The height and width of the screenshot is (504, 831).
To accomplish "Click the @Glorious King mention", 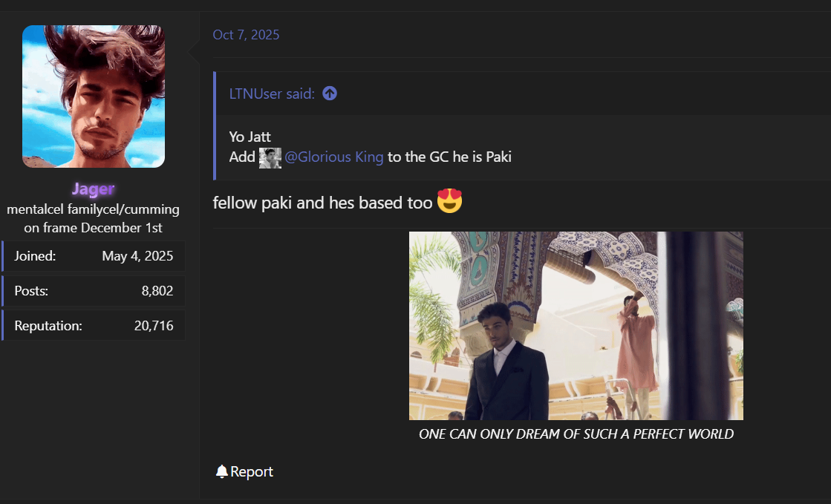I will tap(334, 157).
